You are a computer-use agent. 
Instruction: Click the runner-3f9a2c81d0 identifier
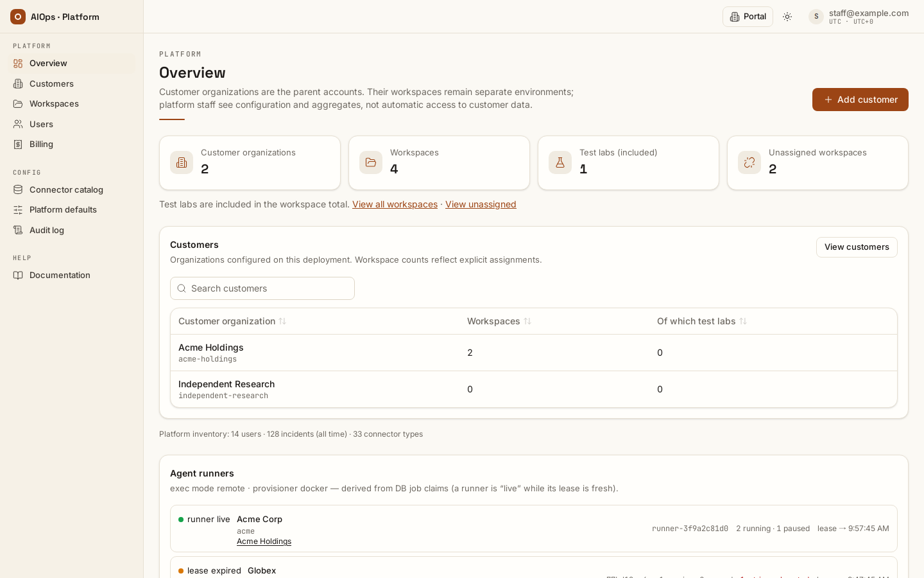(690, 529)
